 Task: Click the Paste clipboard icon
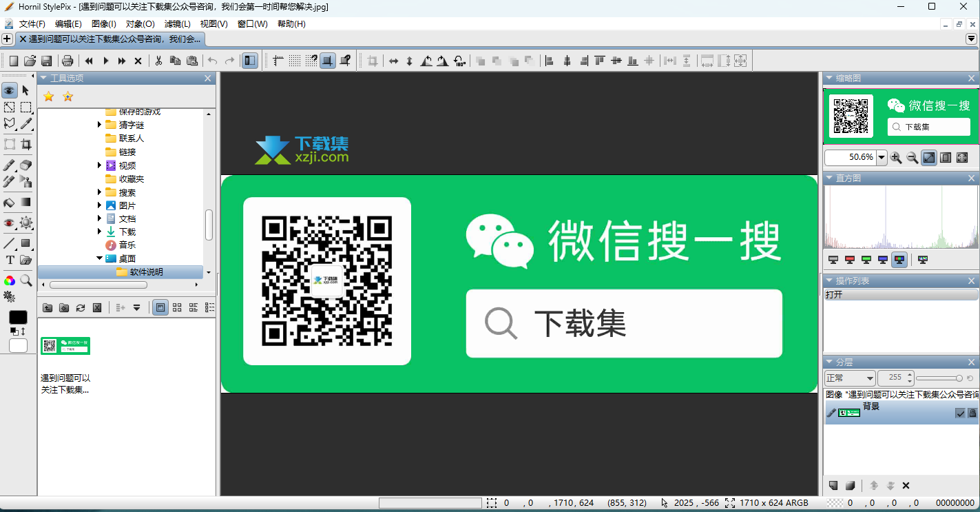click(x=192, y=61)
